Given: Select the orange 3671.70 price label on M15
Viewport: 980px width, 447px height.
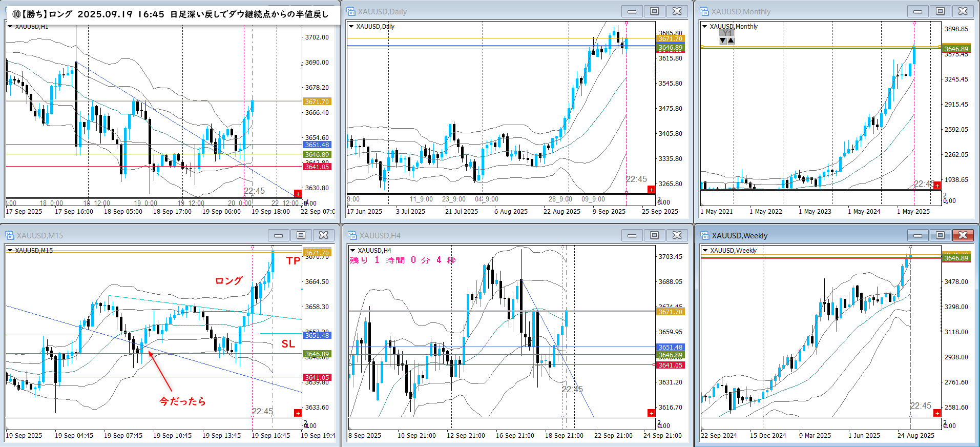Looking at the screenshot, I should click(x=317, y=253).
